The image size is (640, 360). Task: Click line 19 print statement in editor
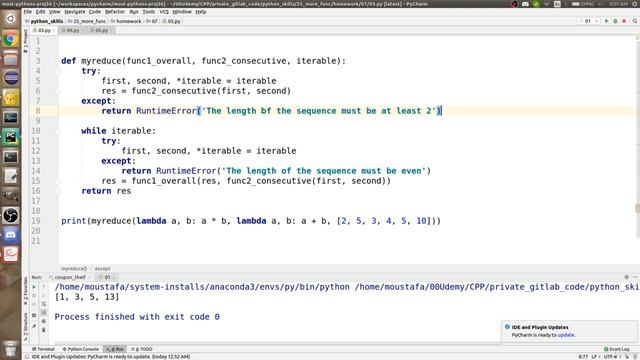[x=251, y=221]
